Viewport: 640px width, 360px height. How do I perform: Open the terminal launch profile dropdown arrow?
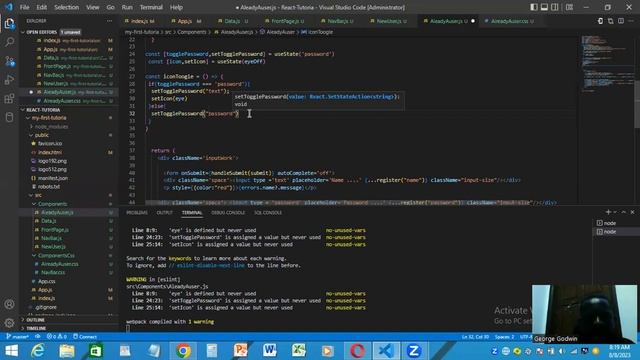coord(615,212)
